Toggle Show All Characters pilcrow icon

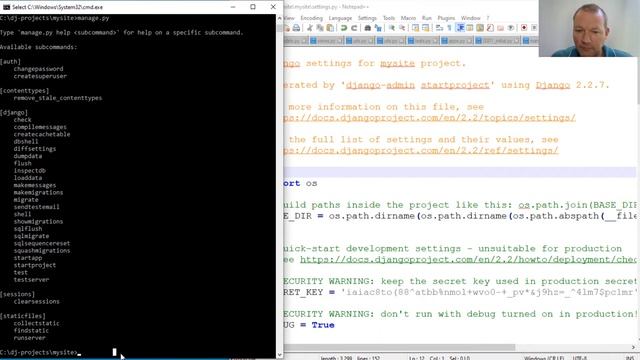click(x=449, y=28)
